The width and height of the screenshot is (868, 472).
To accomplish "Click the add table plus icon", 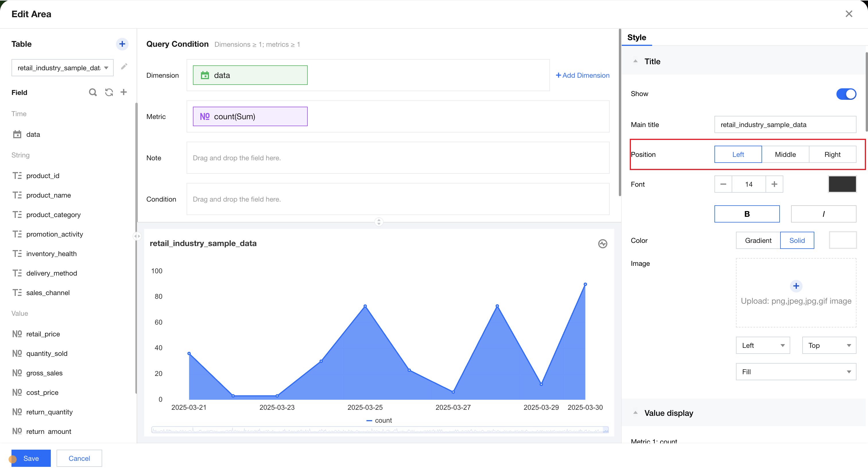I will coord(122,44).
